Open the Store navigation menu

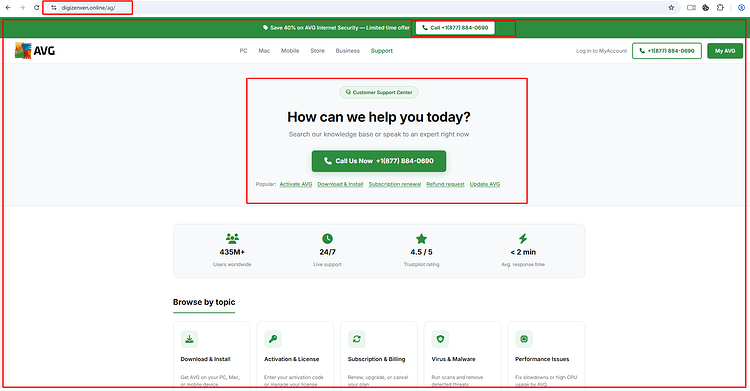(x=317, y=51)
